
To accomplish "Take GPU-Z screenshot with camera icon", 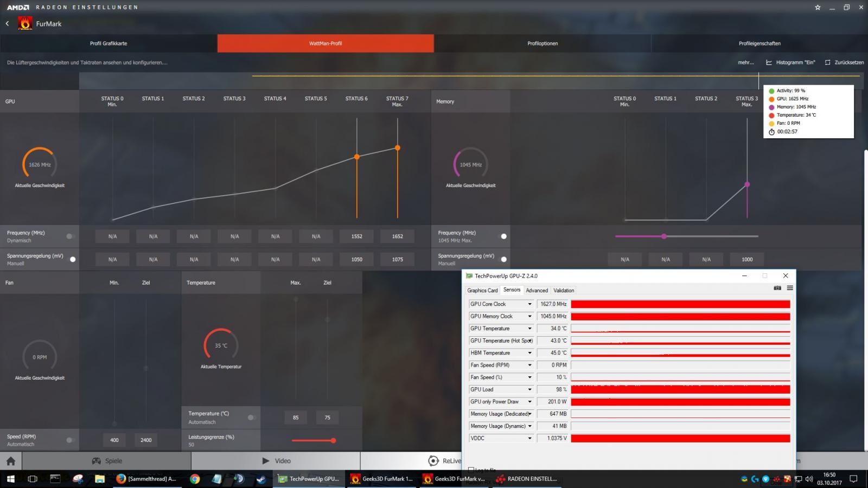I will pos(777,288).
